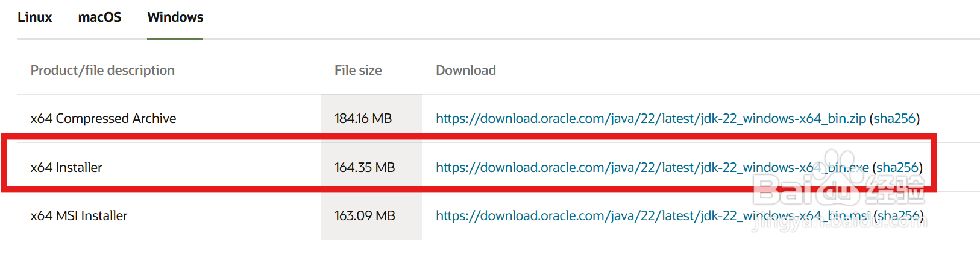Click the "x64 Compressed Archive" description cell
980x254 pixels.
(x=103, y=119)
